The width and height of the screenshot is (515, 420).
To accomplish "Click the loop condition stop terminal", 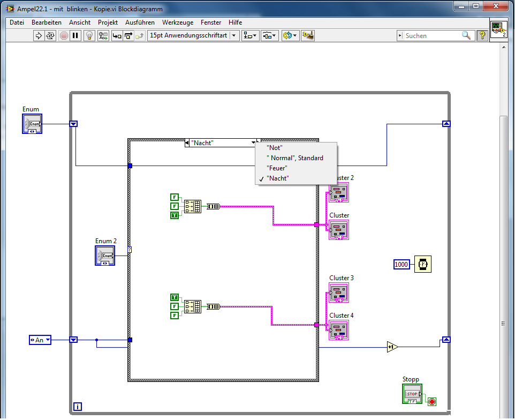I will (432, 402).
